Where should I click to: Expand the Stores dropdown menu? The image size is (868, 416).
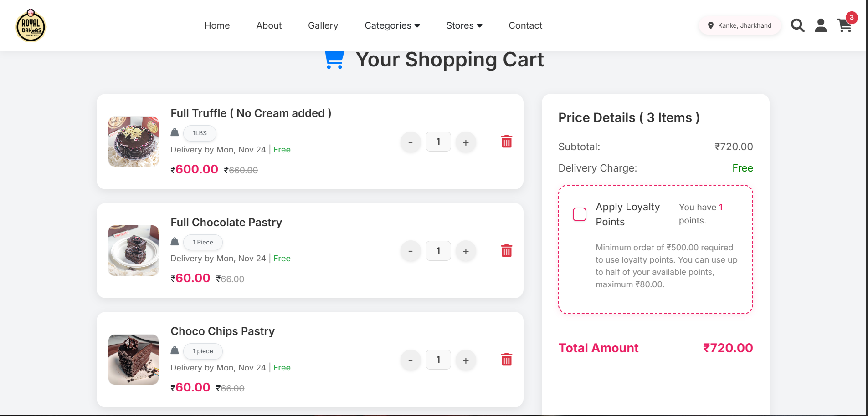pyautogui.click(x=464, y=25)
